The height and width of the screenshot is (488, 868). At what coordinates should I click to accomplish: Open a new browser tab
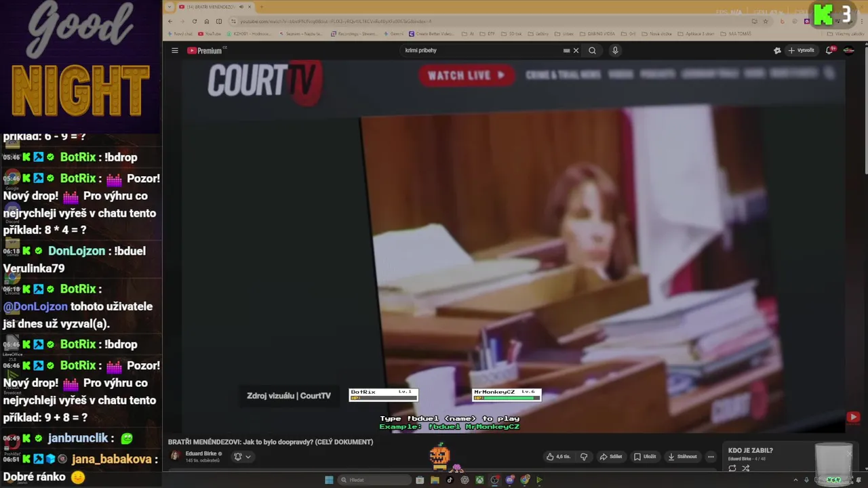pos(262,7)
